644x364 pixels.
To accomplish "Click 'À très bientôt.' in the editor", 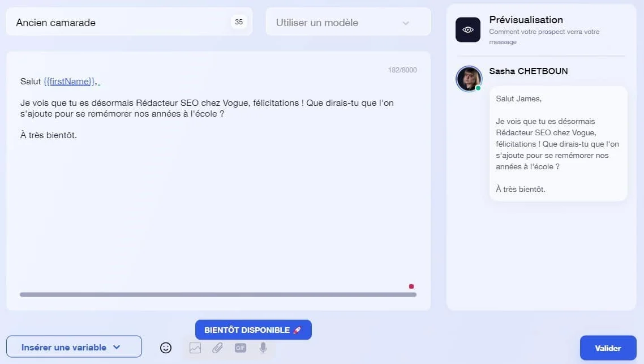I will tap(49, 135).
